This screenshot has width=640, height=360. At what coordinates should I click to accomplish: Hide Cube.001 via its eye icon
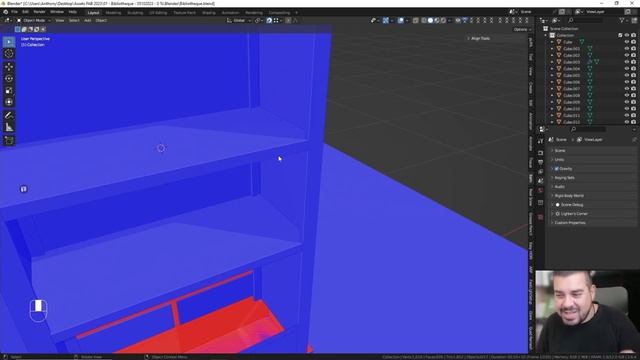[627, 49]
